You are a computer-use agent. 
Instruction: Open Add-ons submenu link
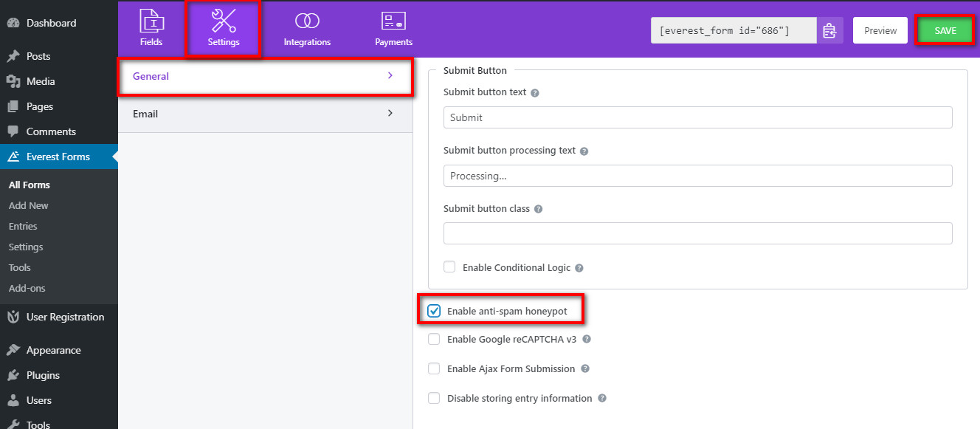pos(27,288)
